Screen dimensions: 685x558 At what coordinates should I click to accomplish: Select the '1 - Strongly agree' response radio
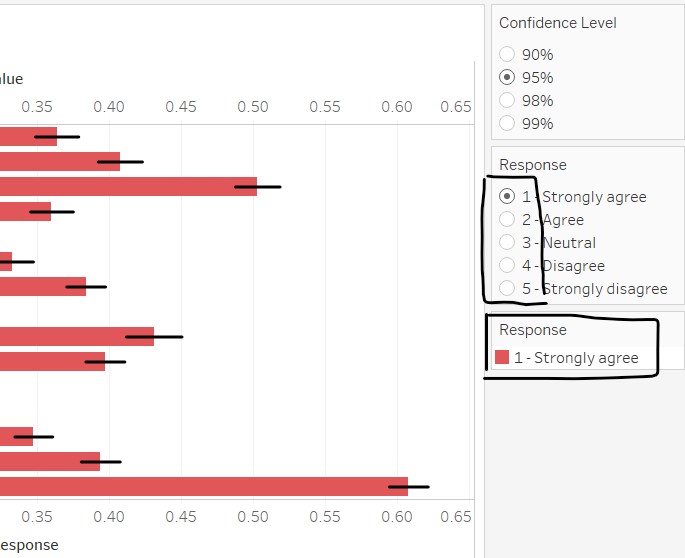pyautogui.click(x=507, y=196)
